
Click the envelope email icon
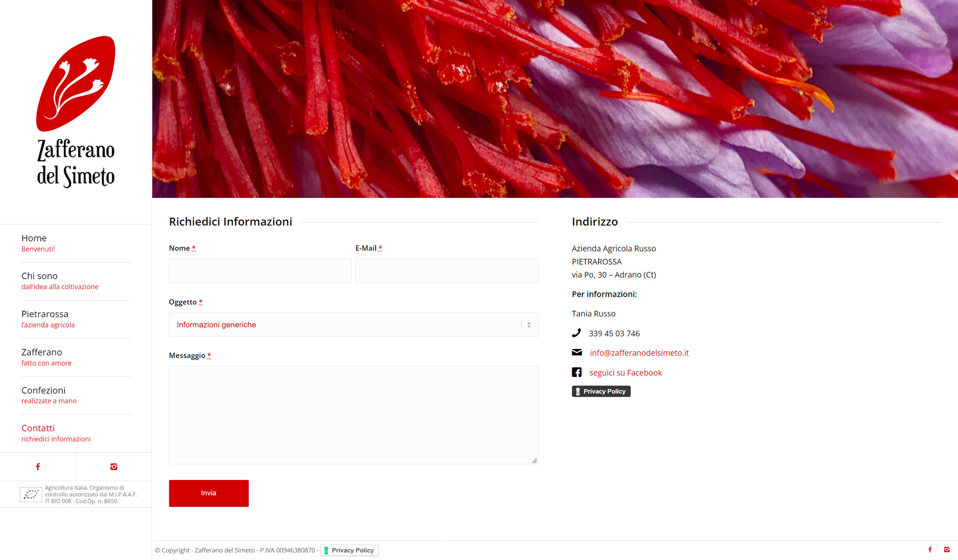pos(577,352)
